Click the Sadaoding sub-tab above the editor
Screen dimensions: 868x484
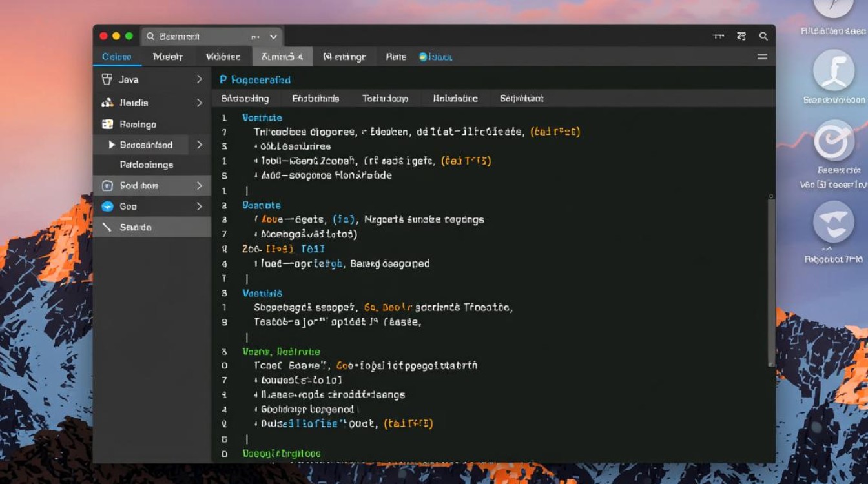point(245,99)
